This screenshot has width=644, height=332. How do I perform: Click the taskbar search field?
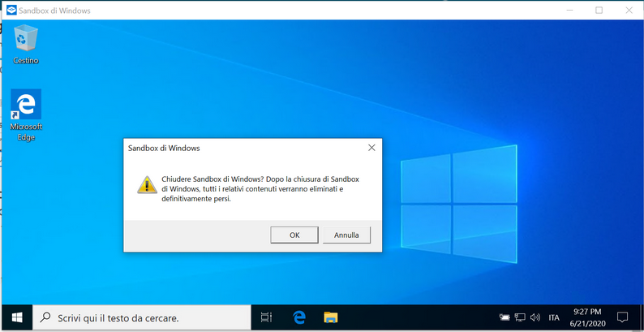point(142,317)
